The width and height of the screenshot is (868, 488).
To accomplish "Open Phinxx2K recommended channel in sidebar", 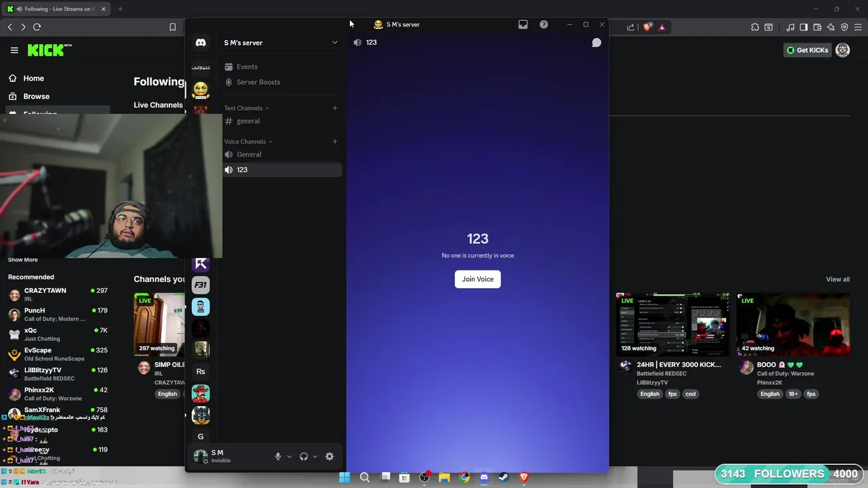I will pyautogui.click(x=58, y=394).
